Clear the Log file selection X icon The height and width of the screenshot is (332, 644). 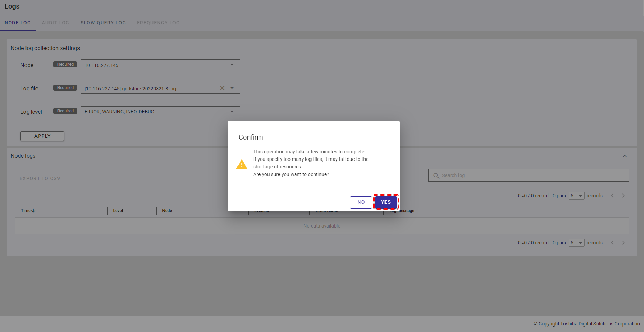222,88
